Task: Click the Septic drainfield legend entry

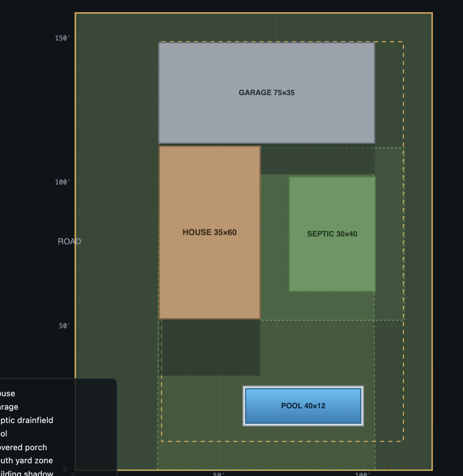Action: [x=27, y=420]
